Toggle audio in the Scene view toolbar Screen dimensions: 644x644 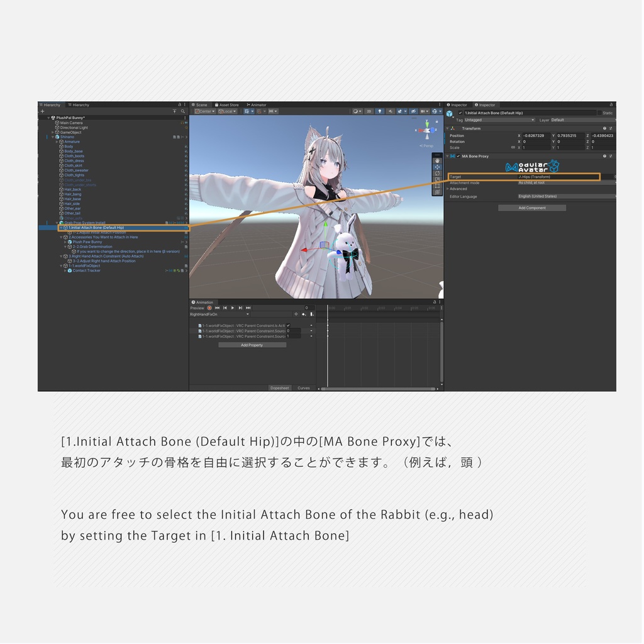click(391, 111)
